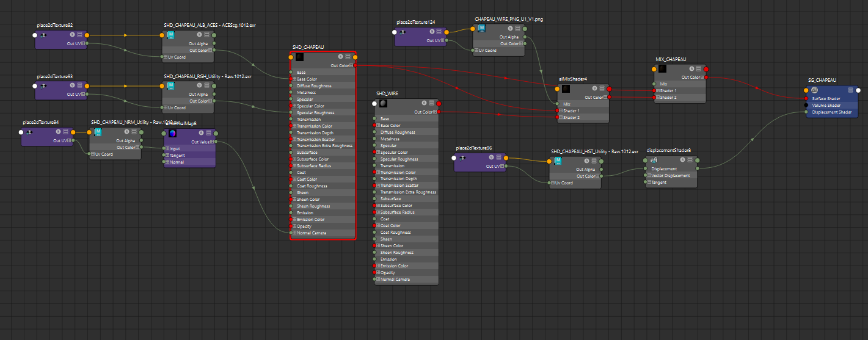The width and height of the screenshot is (868, 340).
Task: Change view mode of MIX_CHAPEAU node
Action: click(x=698, y=69)
